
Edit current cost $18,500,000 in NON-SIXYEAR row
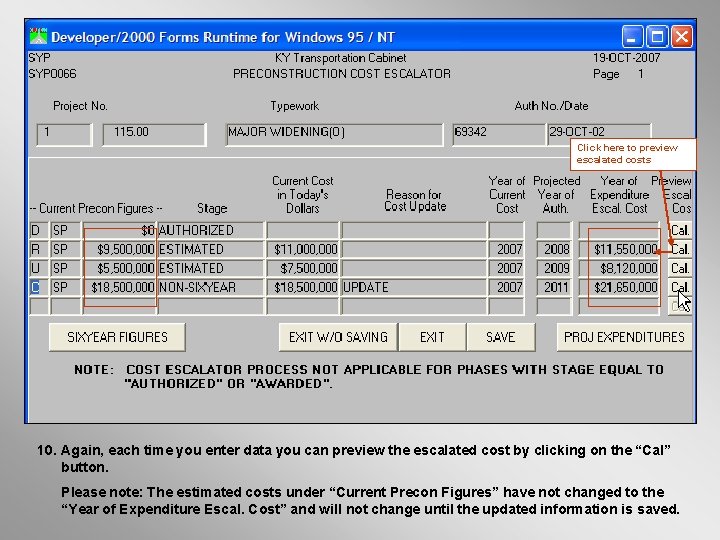tap(303, 287)
